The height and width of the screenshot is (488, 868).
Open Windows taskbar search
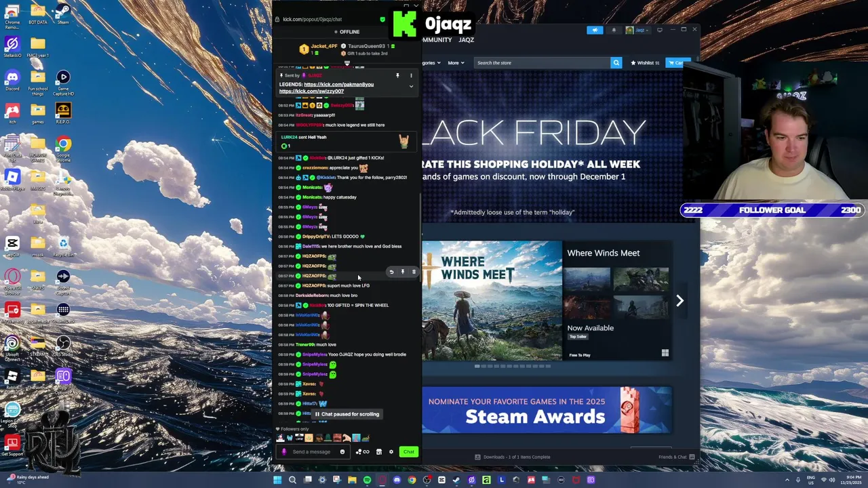[x=292, y=480]
